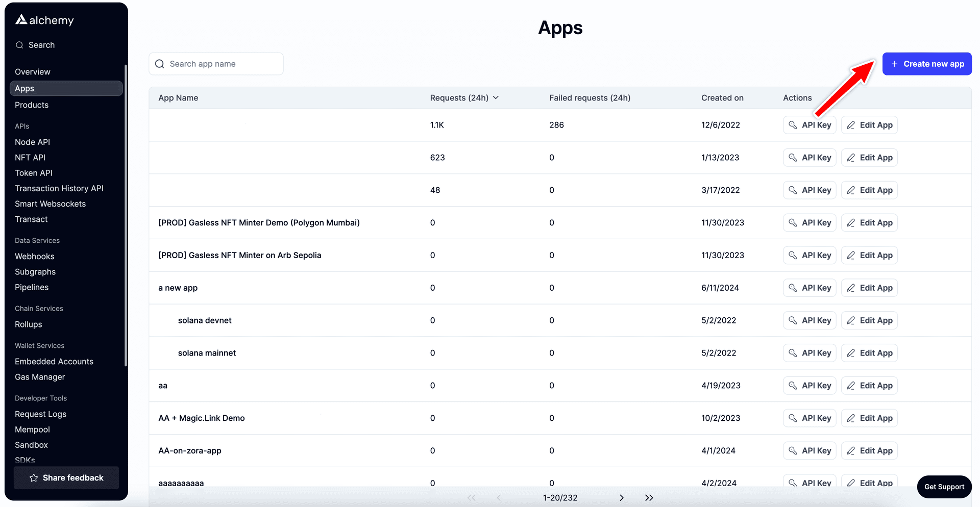Image resolution: width=980 pixels, height=507 pixels.
Task: Click the key icon on the aa row API Key button
Action: [x=792, y=385]
